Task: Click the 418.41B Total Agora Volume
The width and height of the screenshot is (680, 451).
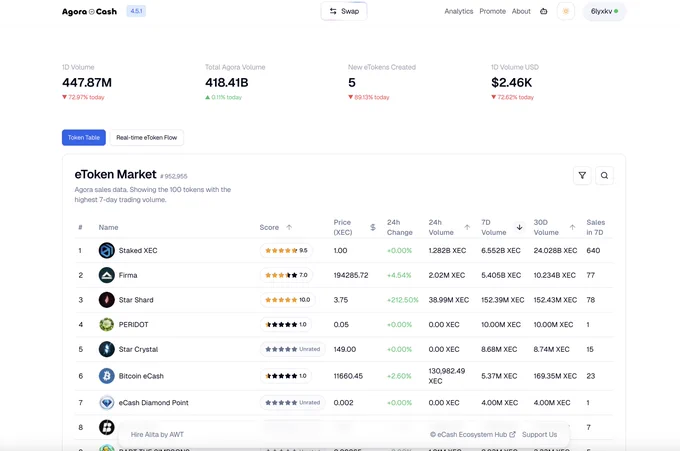Action: point(227,82)
